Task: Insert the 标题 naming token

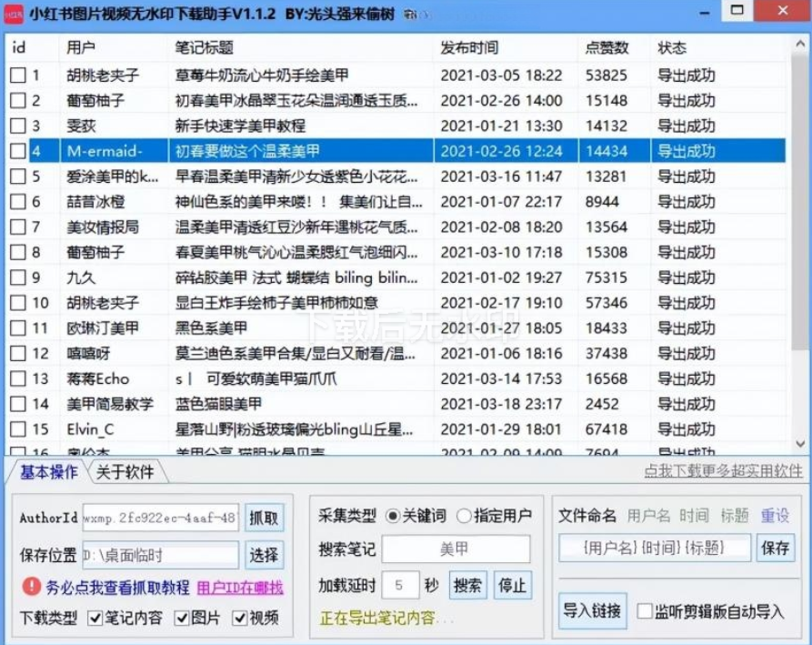Action: [735, 516]
